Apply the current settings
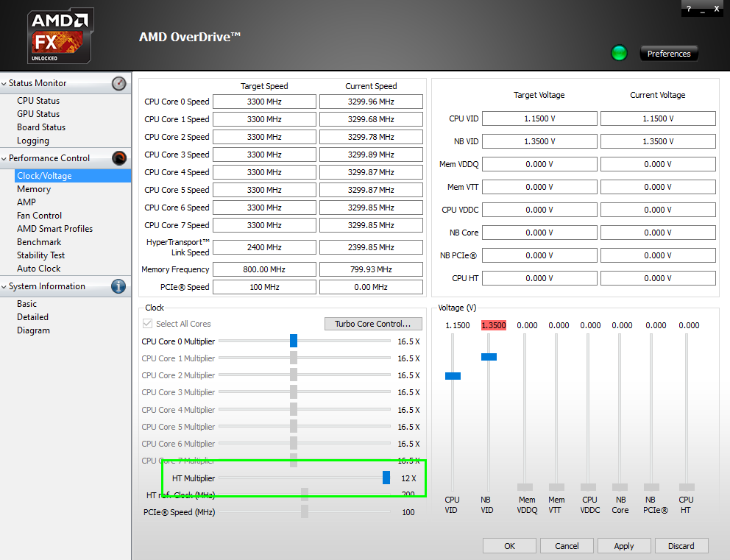The width and height of the screenshot is (730, 560). click(624, 546)
